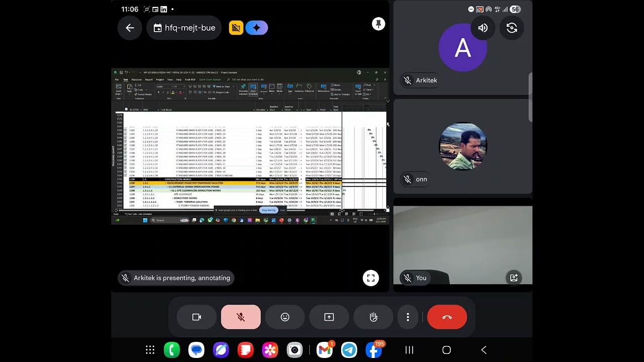644x362 pixels.
Task: Leave the call with red hang-up button
Action: click(447, 317)
